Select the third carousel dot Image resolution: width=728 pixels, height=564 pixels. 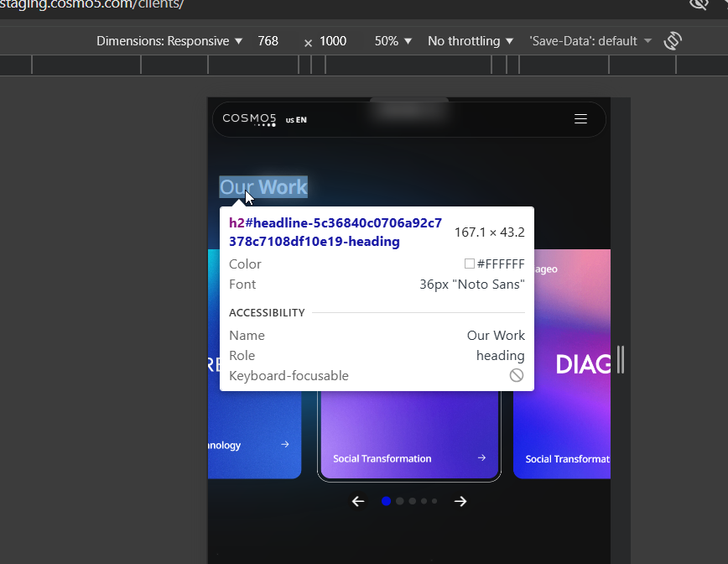click(x=413, y=501)
